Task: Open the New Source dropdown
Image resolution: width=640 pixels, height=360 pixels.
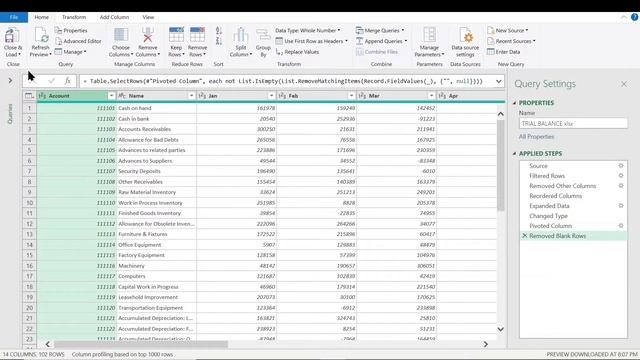Action: click(508, 31)
